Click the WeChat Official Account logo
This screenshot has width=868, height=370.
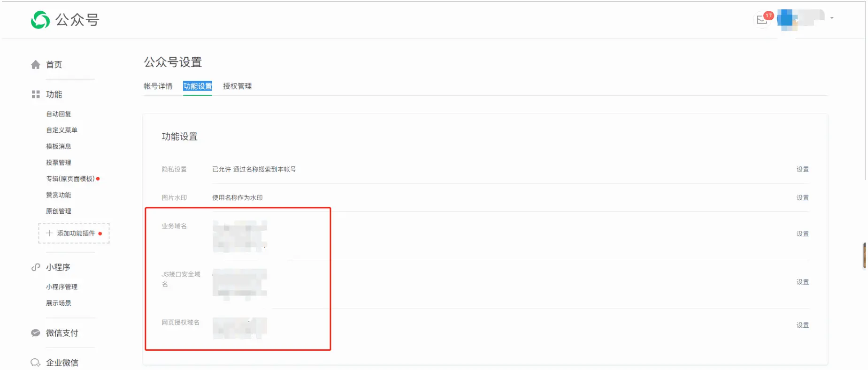pos(40,20)
